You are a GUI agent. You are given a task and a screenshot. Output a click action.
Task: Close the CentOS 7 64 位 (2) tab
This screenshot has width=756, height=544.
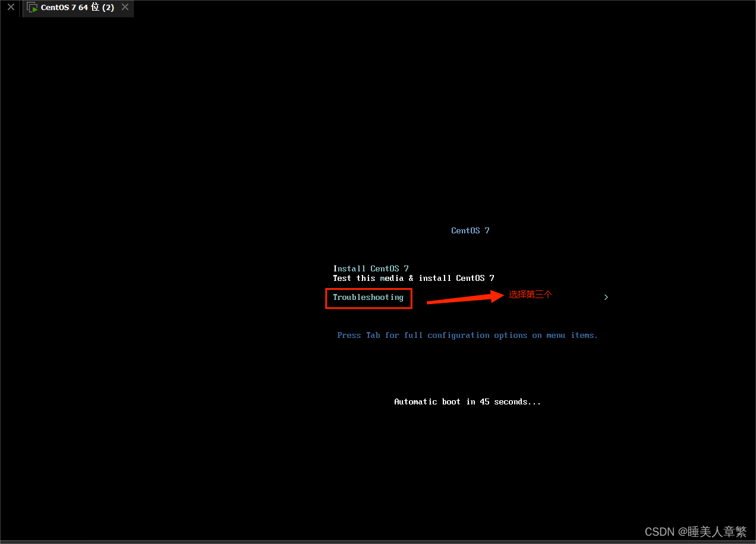tap(124, 8)
